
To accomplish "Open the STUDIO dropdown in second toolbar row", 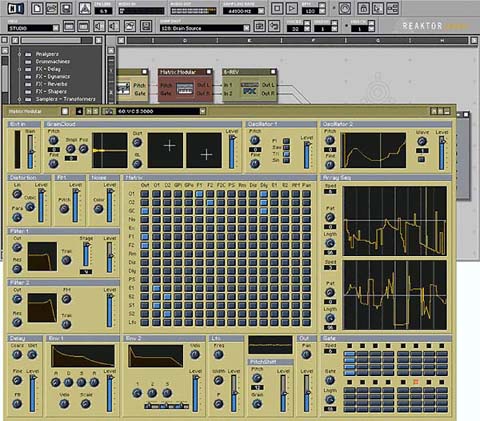I will click(56, 28).
